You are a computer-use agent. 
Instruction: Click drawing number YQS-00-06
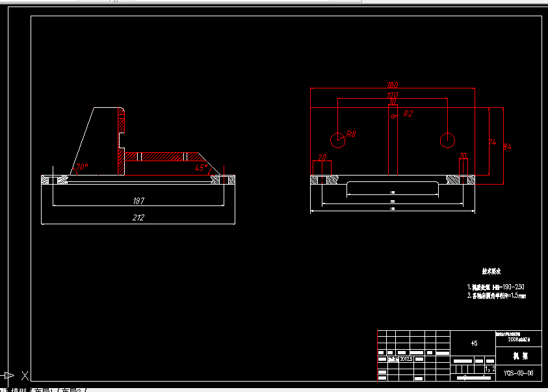click(519, 373)
